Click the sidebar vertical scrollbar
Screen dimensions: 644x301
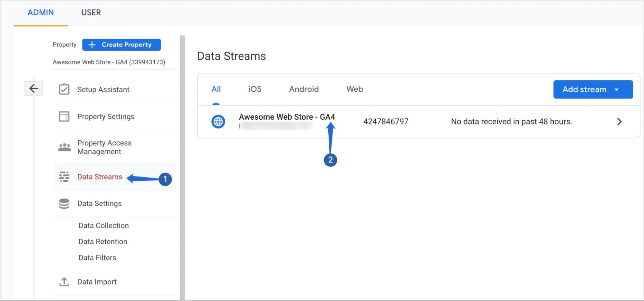pos(182,168)
